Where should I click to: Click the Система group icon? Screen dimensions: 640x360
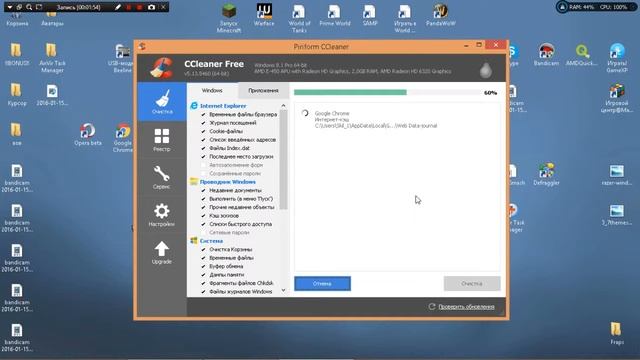[194, 241]
